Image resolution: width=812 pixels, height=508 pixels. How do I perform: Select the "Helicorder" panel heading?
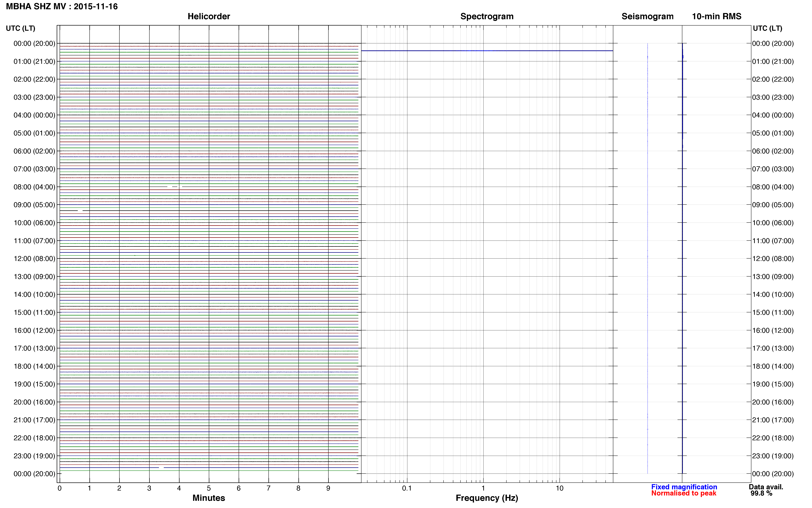click(209, 16)
